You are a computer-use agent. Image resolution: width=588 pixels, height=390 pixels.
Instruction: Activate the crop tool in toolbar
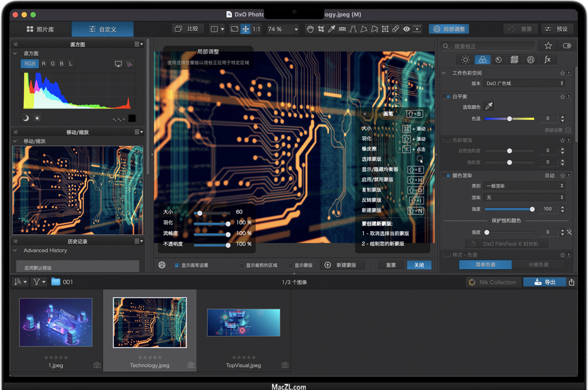[321, 29]
